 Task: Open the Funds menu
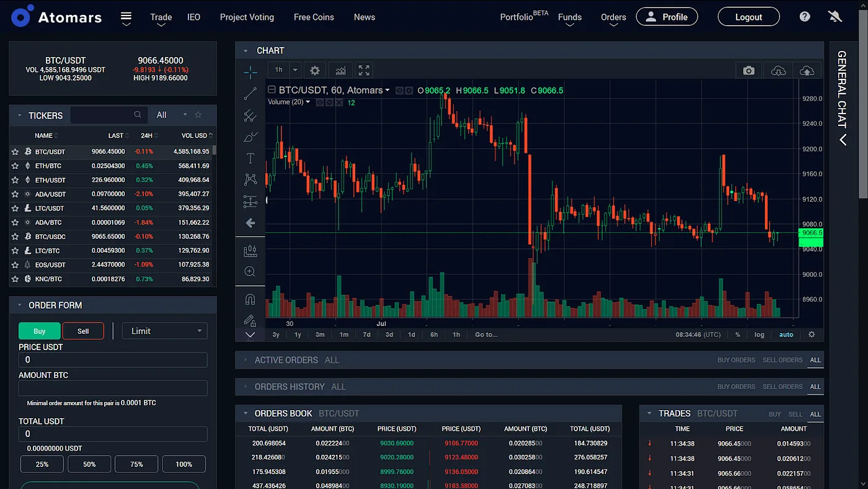[570, 17]
